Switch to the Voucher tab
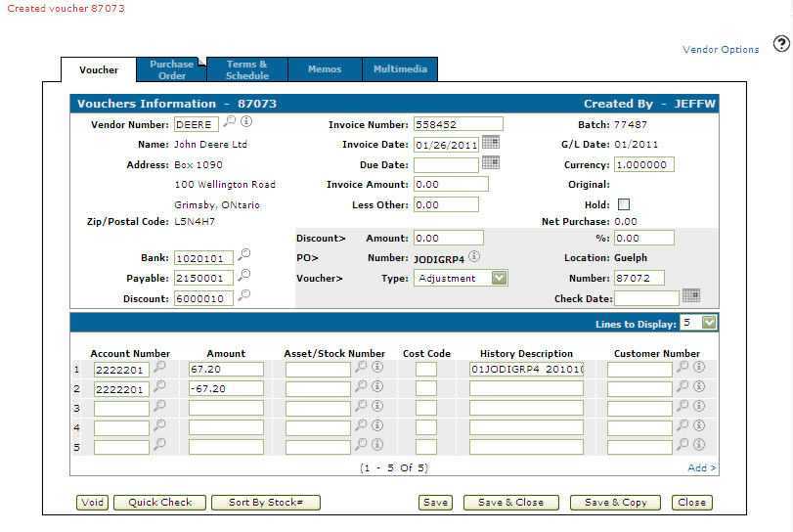The width and height of the screenshot is (793, 532). tap(99, 69)
